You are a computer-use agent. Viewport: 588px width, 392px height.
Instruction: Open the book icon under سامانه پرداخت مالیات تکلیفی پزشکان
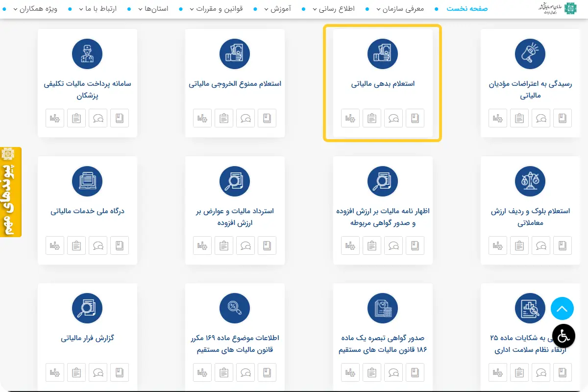[x=120, y=118]
